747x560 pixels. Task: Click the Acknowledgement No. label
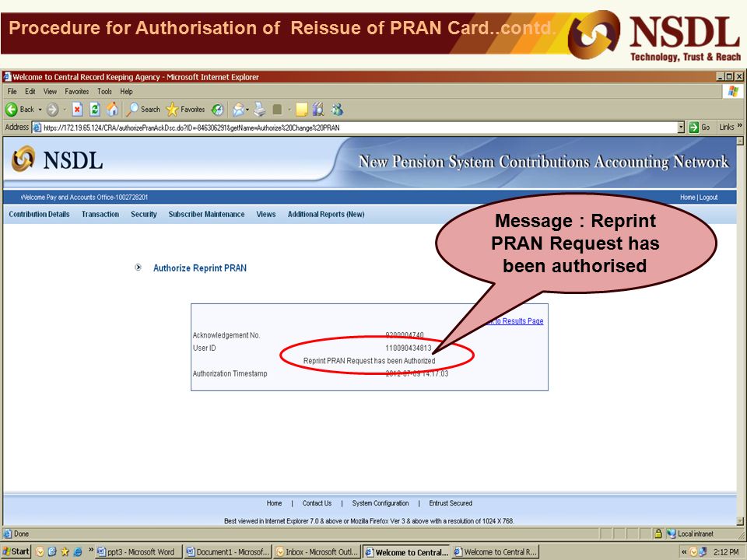pos(226,335)
